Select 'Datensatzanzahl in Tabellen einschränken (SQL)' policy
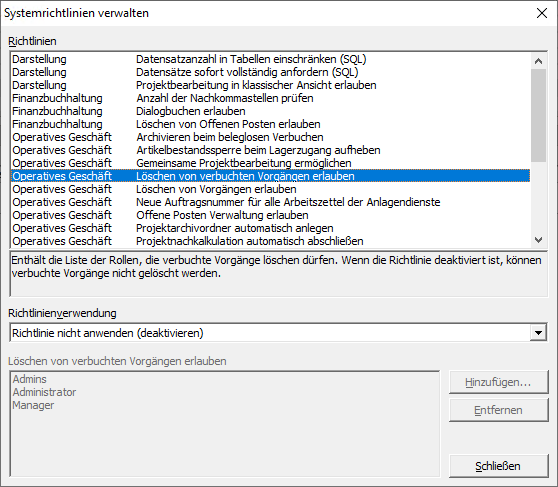This screenshot has width=558, height=487. 270,59
